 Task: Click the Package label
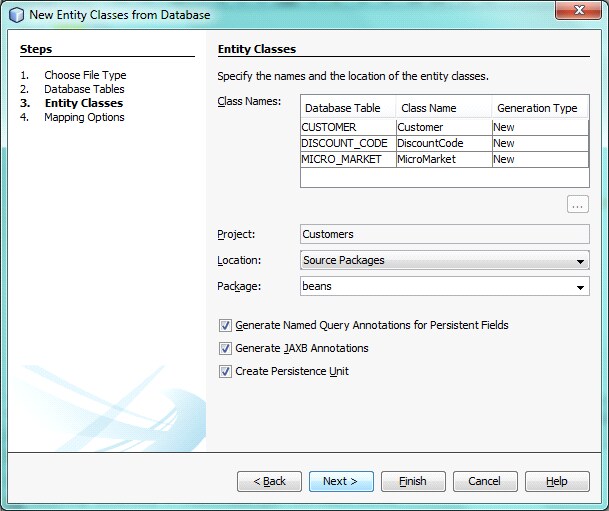pyautogui.click(x=239, y=287)
